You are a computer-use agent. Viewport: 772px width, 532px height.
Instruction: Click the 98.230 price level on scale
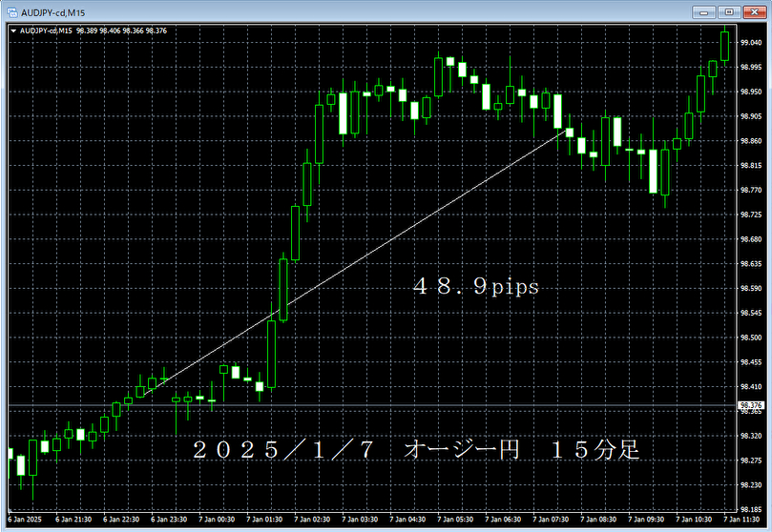click(751, 485)
